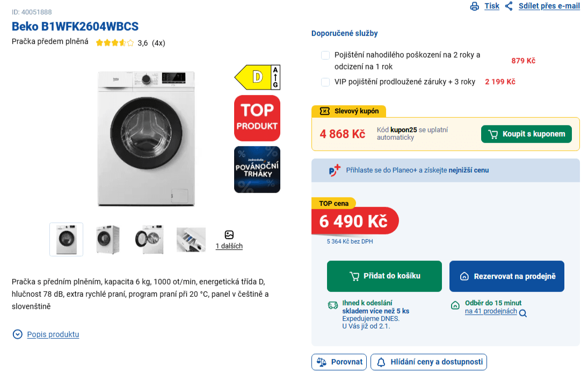Open the na 41 prodejnách link
Image resolution: width=588 pixels, height=371 pixels.
[490, 311]
